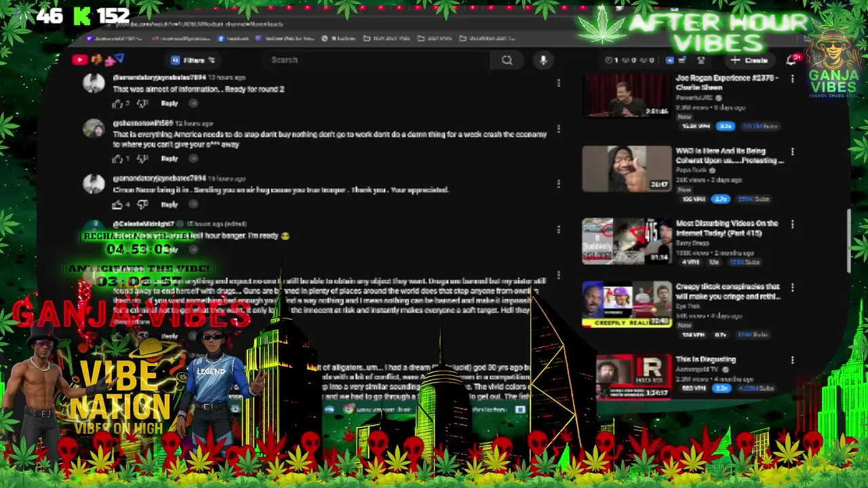Image resolution: width=868 pixels, height=488 pixels.
Task: Open options menu for 'crash the economy' comment
Action: pos(558,128)
